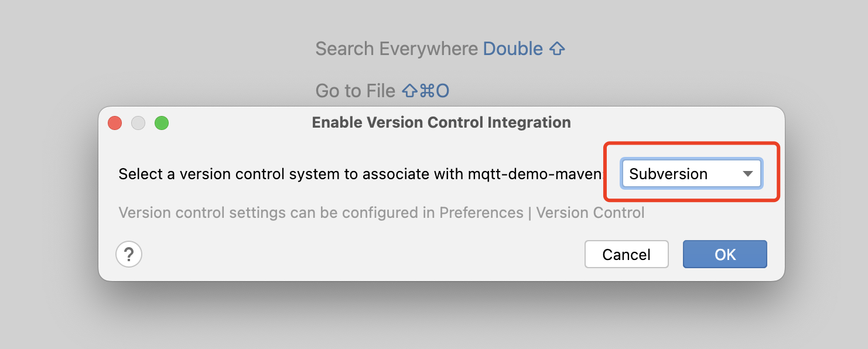The height and width of the screenshot is (349, 868).
Task: Click the yellow minimize window button
Action: (x=138, y=123)
